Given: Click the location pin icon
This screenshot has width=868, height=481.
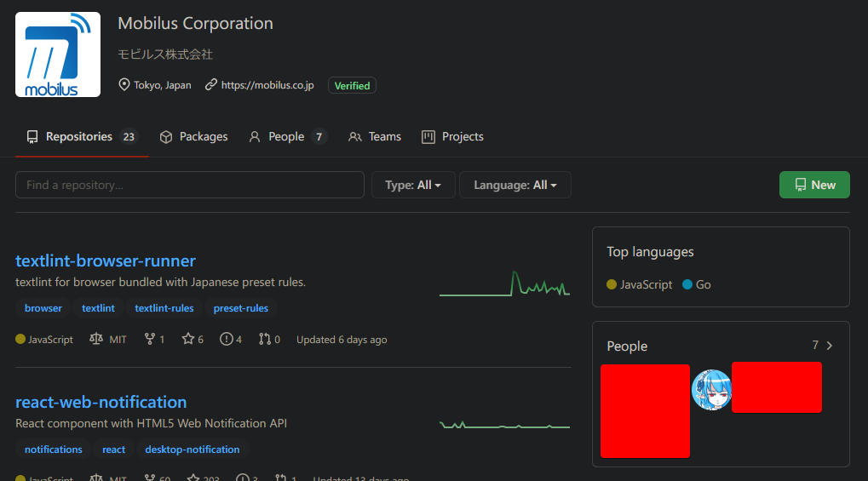Looking at the screenshot, I should pos(124,84).
